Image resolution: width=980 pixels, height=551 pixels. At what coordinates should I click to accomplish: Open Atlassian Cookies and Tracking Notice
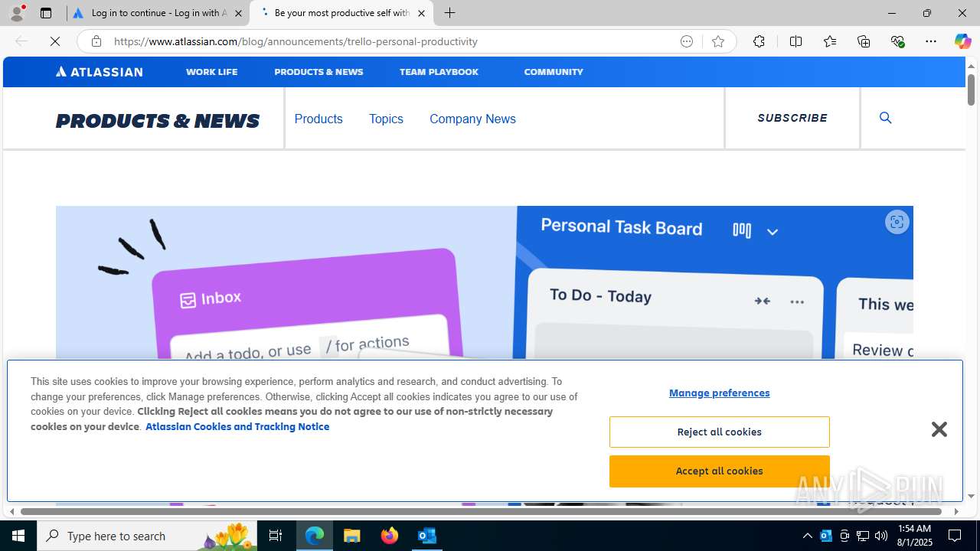tap(237, 426)
